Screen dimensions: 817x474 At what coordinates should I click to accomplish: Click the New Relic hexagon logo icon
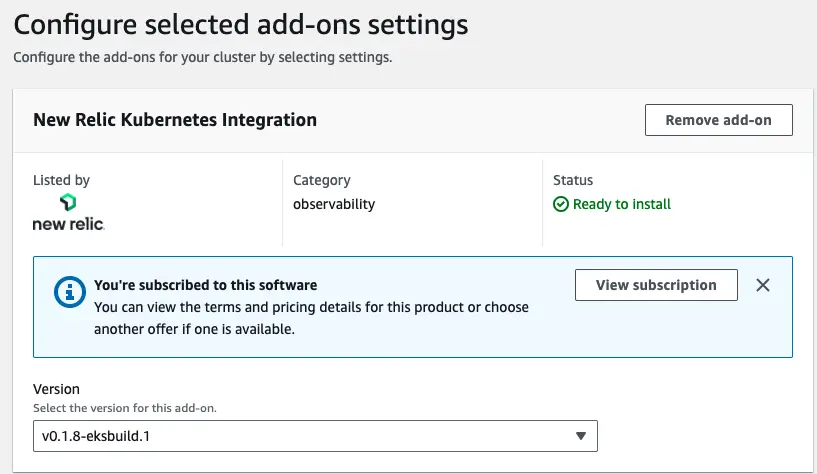click(x=68, y=202)
